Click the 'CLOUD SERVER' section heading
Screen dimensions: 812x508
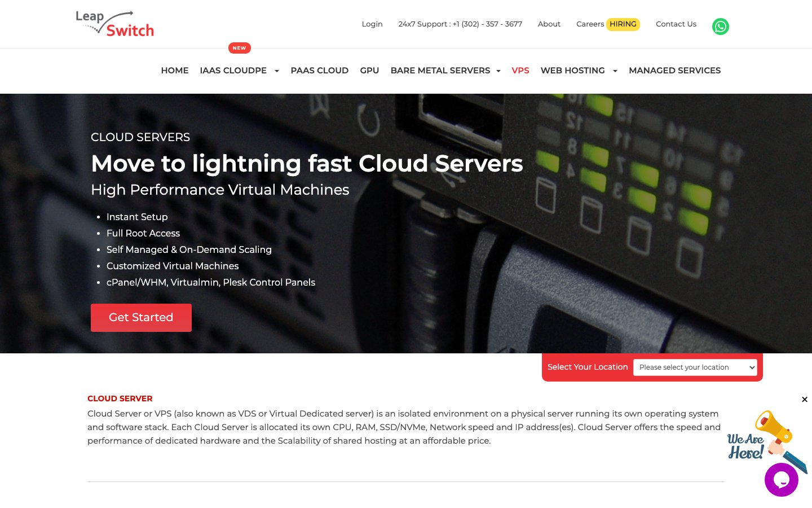click(x=120, y=398)
